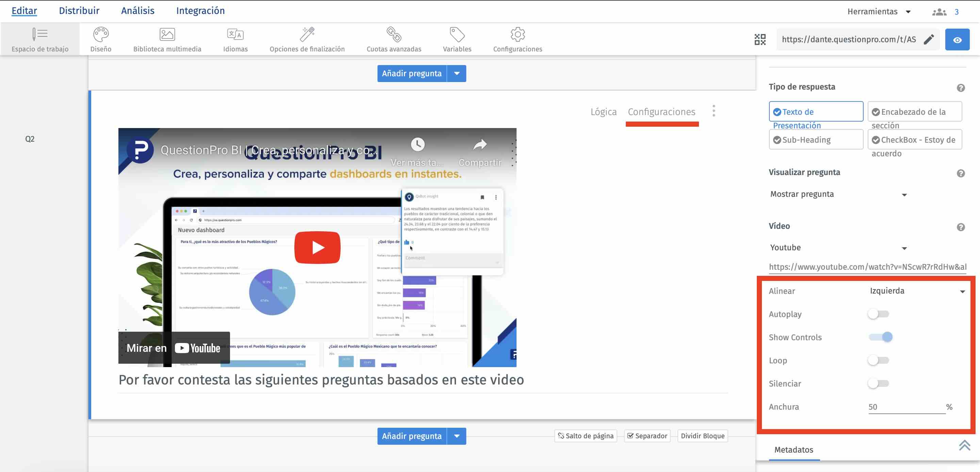Switch to the Integración tab
The height and width of the screenshot is (472, 980).
click(200, 11)
